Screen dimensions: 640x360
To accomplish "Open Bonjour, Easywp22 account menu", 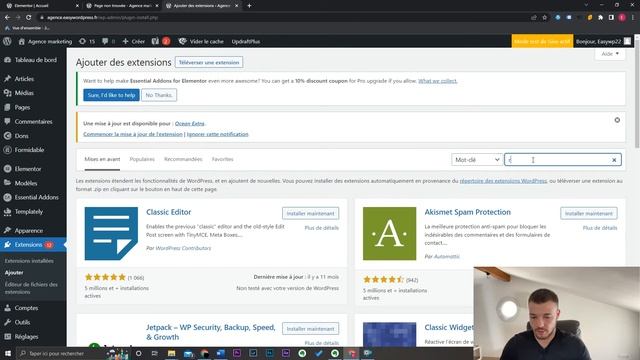I will [603, 41].
